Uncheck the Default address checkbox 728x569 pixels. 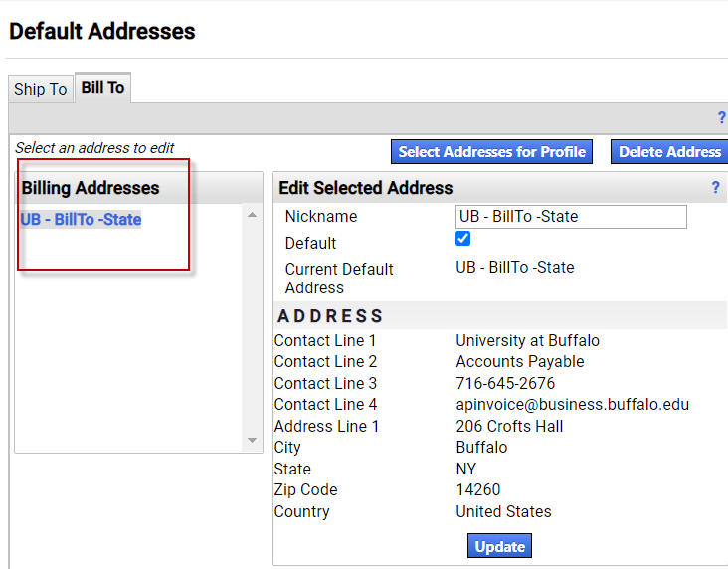pyautogui.click(x=463, y=239)
